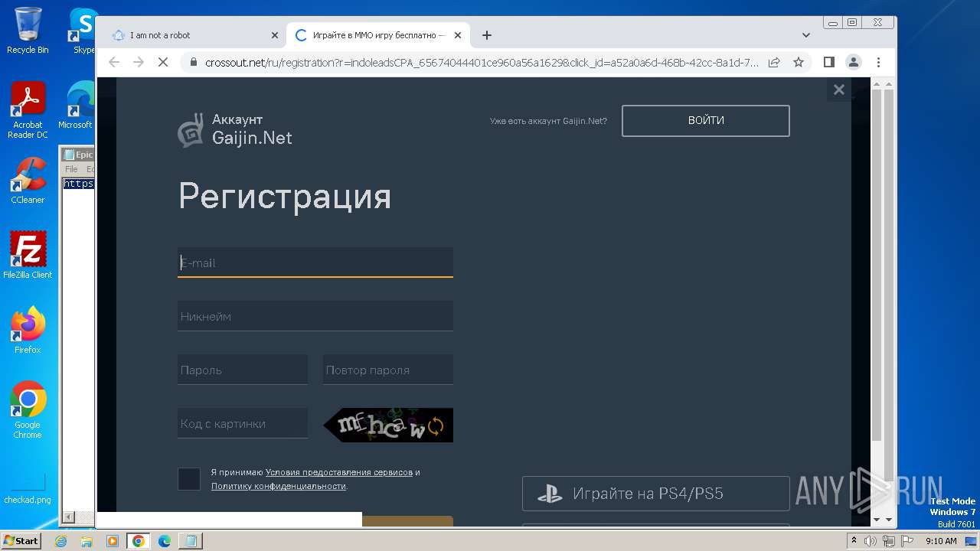This screenshot has height=551, width=980.
Task: Open the Chrome profile avatar
Action: [x=853, y=62]
